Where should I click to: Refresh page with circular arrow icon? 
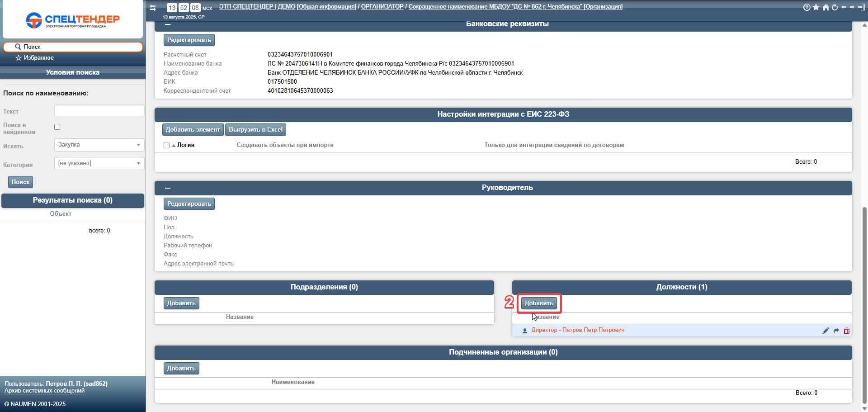tap(835, 7)
